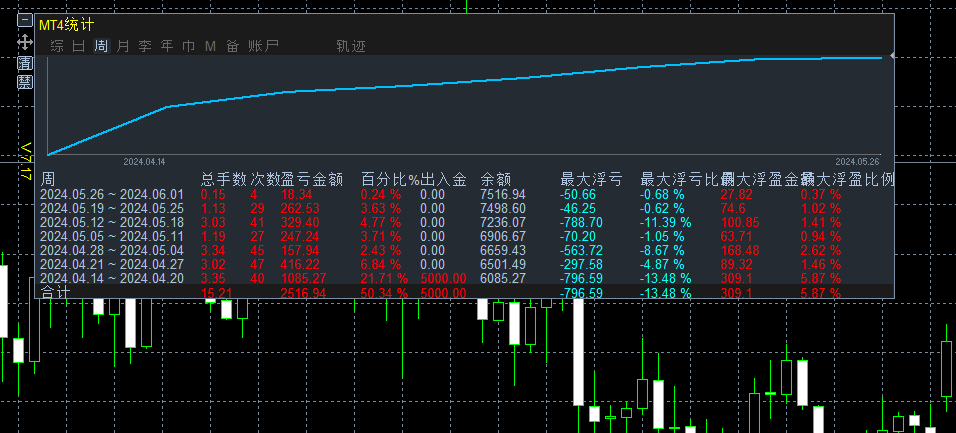This screenshot has height=433, width=956.
Task: Switch to the 日 daily tab
Action: point(79,46)
